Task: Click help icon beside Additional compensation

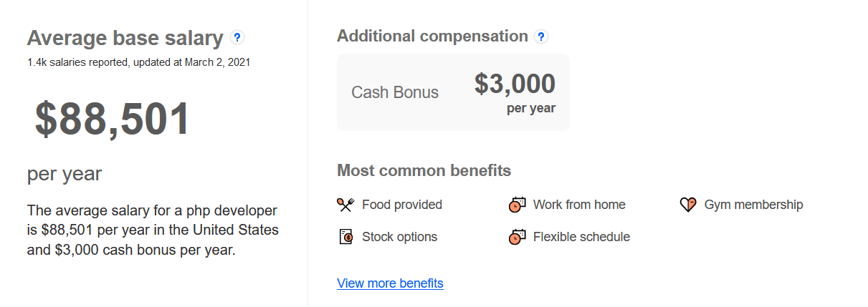Action: pos(541,36)
